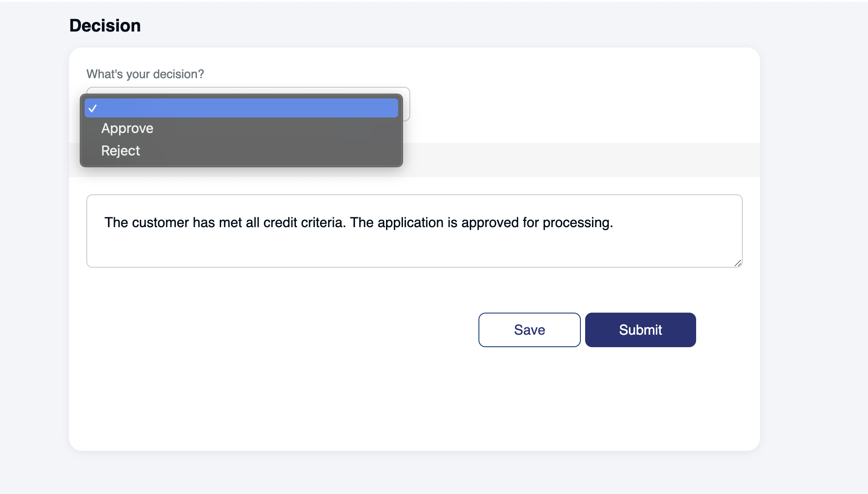Click the word "approved" in the comment
The height and width of the screenshot is (494, 868).
[490, 223]
